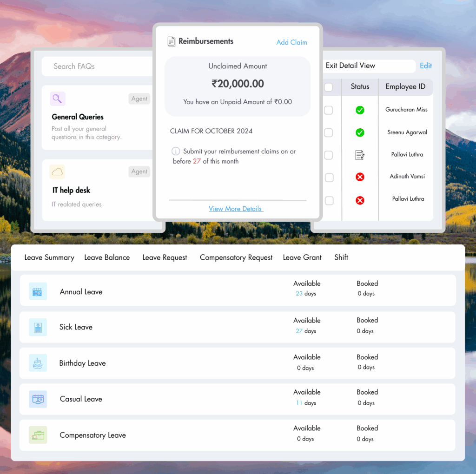
Task: Click Agent tag on General Queries card
Action: tap(139, 99)
